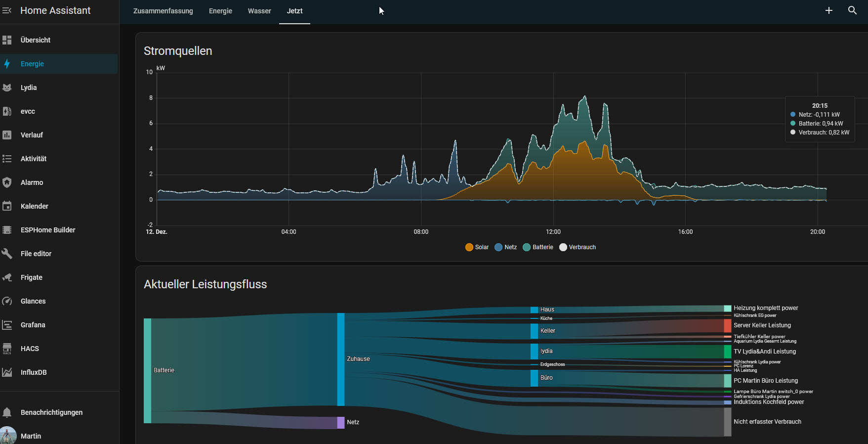Collapse the sidebar with the menu icon

coord(7,10)
